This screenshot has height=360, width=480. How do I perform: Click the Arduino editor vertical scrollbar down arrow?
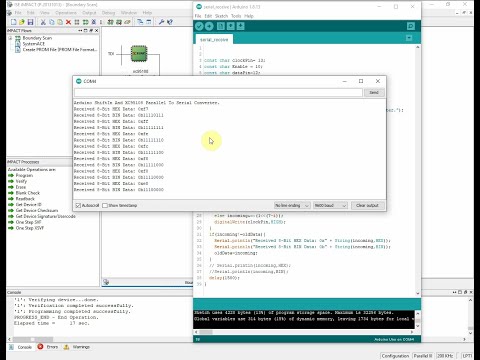[418, 293]
